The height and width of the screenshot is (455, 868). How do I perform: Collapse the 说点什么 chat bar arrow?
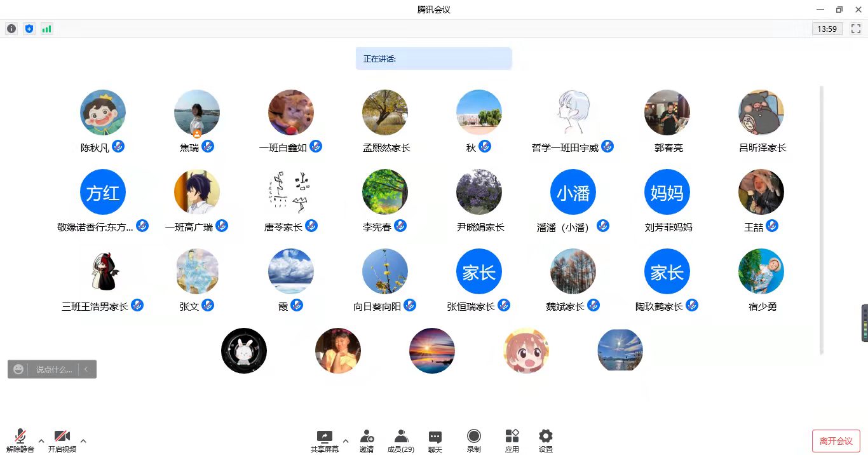click(x=86, y=369)
